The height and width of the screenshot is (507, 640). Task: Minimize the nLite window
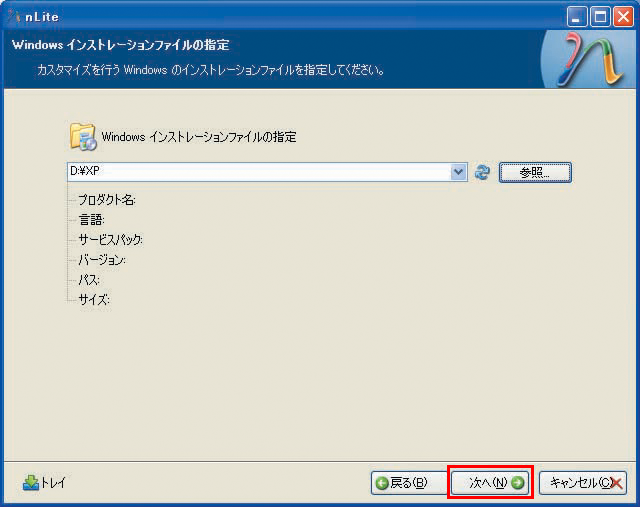(x=577, y=17)
